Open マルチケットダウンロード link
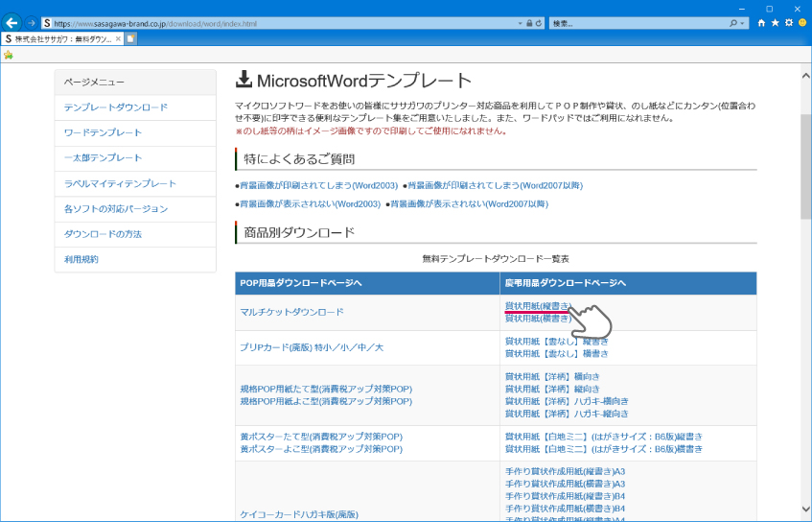This screenshot has height=522, width=812. tap(292, 312)
